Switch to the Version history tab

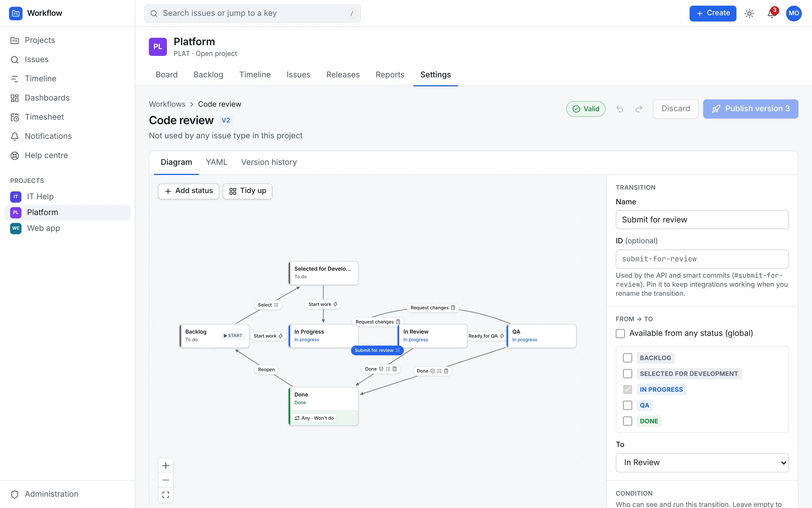[269, 162]
